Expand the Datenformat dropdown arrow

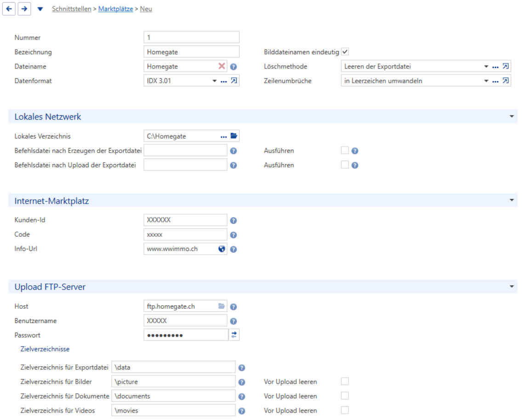click(x=215, y=81)
